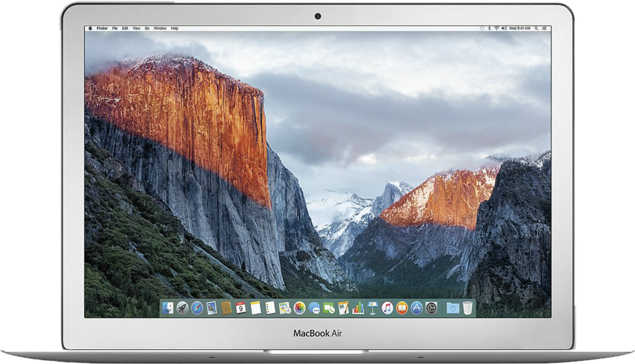This screenshot has height=364, width=635.
Task: Open the Help menu
Action: (175, 28)
